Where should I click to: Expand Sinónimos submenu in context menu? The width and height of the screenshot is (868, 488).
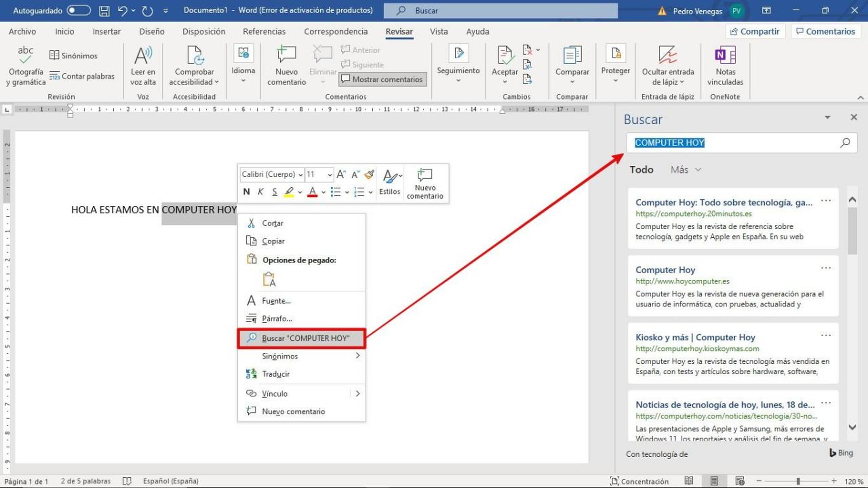click(x=302, y=356)
